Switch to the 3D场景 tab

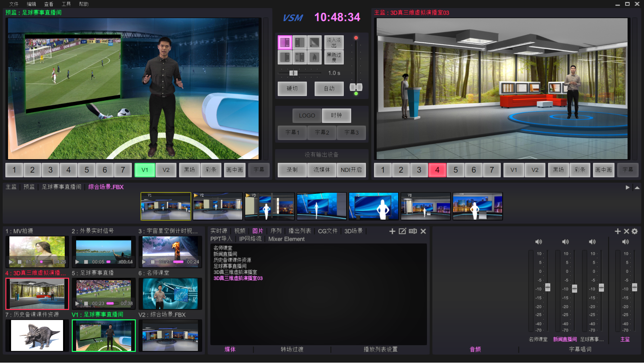(x=354, y=231)
